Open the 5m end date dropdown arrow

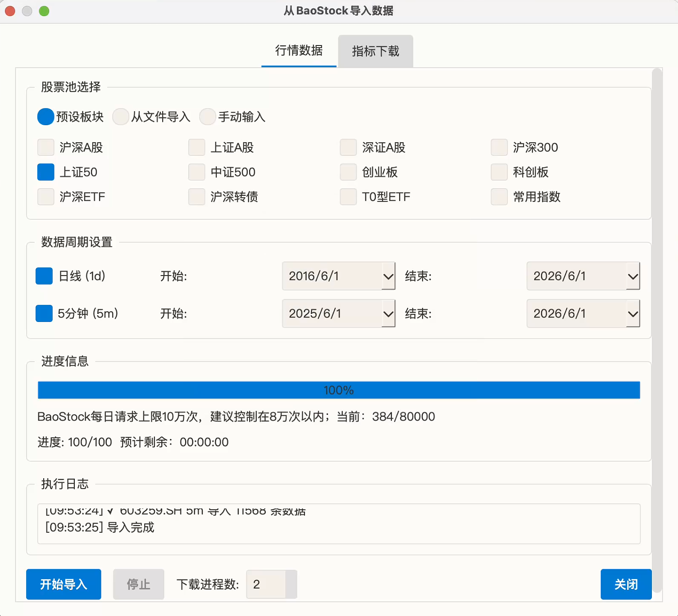click(632, 313)
